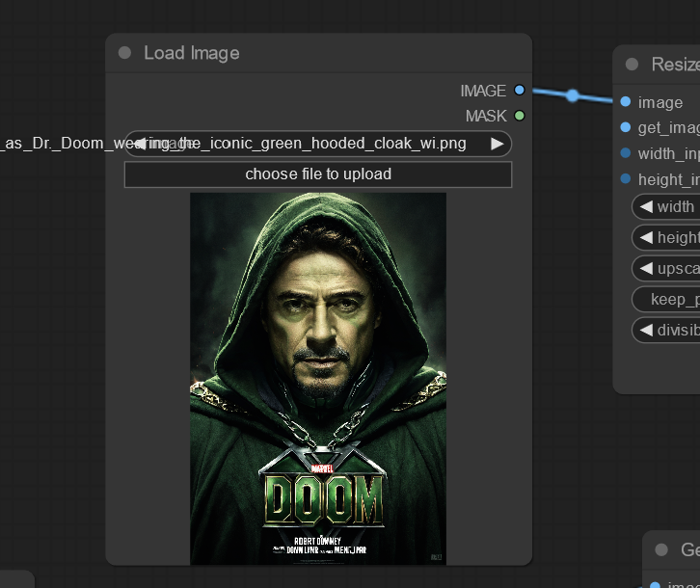
Task: Click the bottom-right node collapse dot
Action: point(661,549)
